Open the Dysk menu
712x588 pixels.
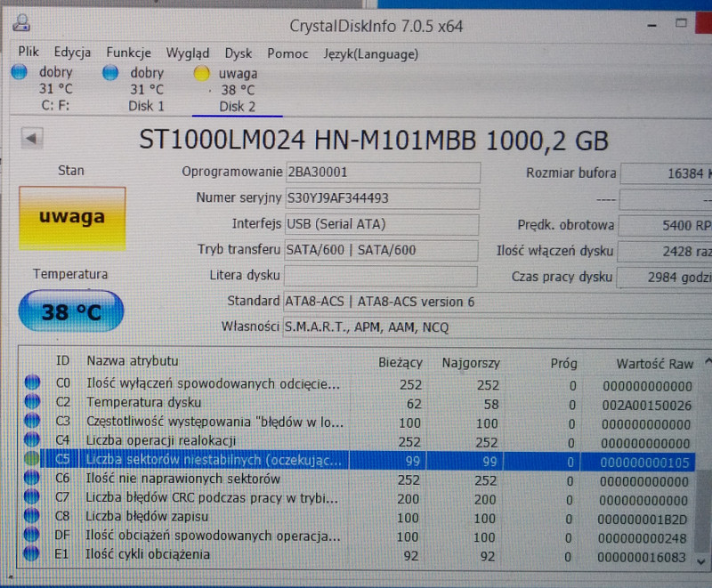[x=238, y=53]
